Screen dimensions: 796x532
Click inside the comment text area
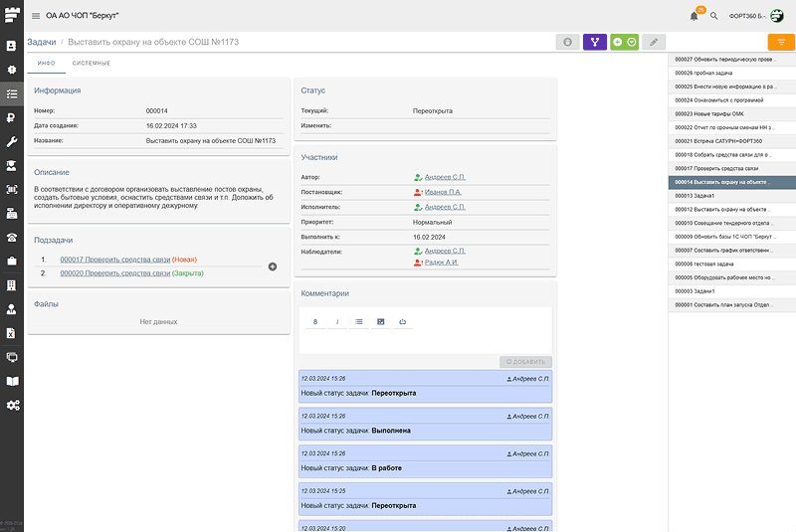point(425,341)
